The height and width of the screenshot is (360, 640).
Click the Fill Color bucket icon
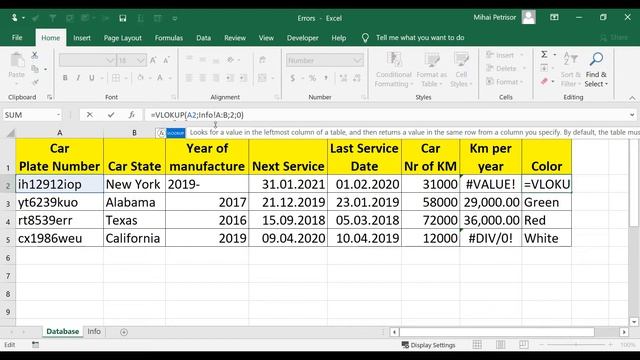pos(140,78)
